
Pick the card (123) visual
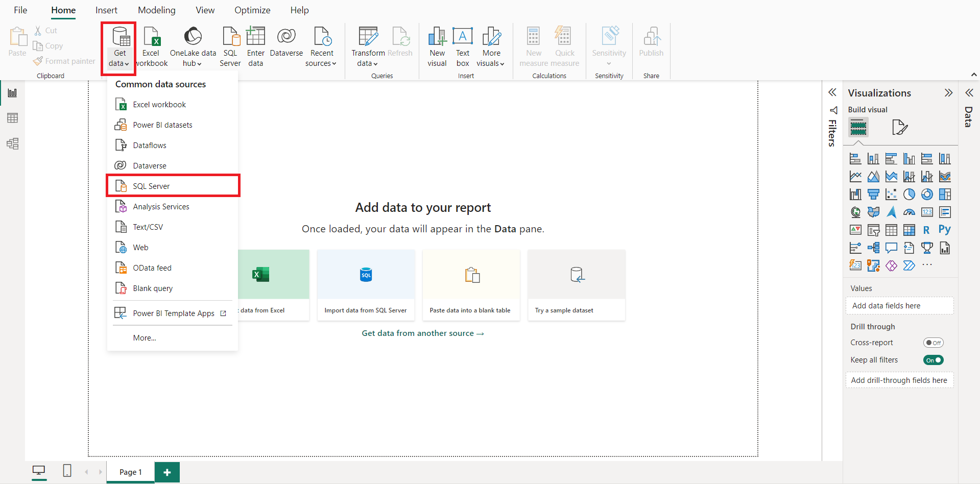point(927,212)
